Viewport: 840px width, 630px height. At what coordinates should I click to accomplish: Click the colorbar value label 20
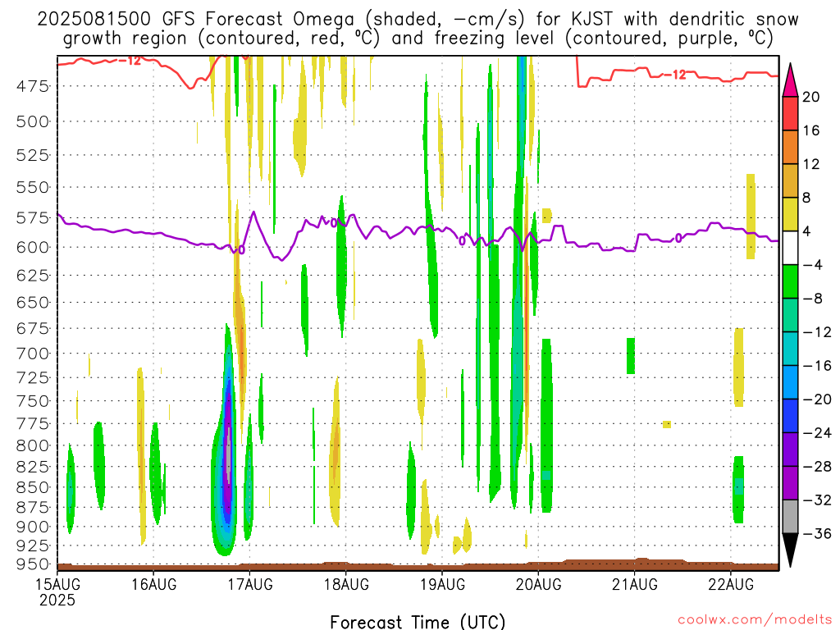click(x=811, y=97)
